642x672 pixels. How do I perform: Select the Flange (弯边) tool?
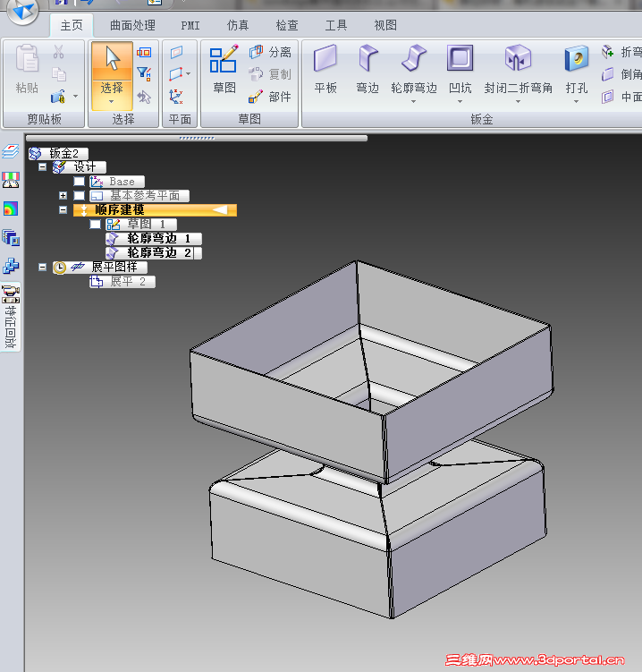click(367, 69)
